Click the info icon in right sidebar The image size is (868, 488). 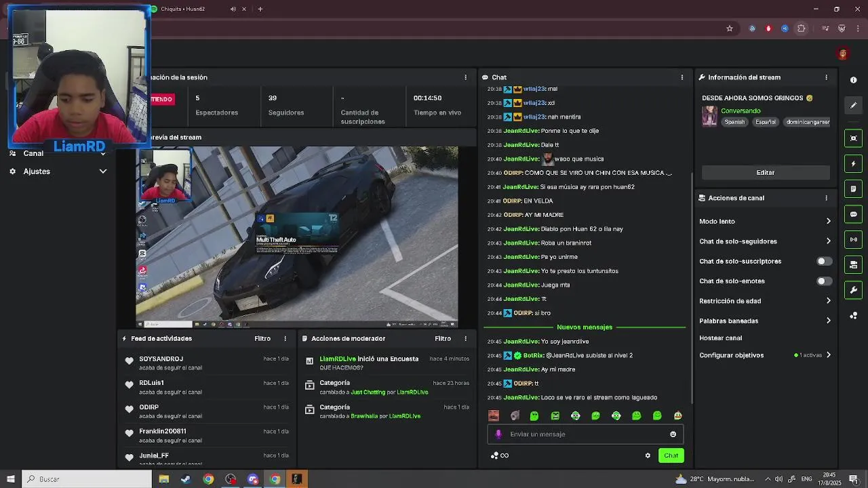tap(853, 80)
